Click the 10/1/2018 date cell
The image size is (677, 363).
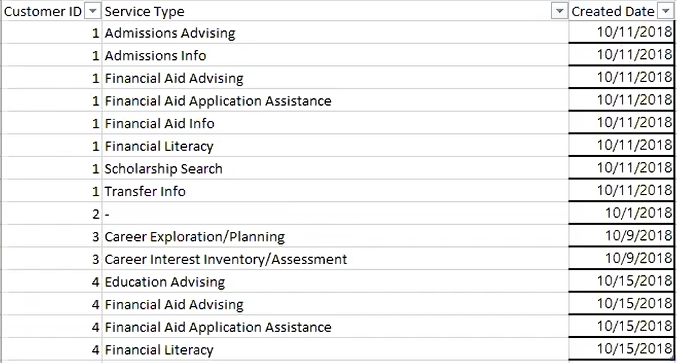[621, 213]
